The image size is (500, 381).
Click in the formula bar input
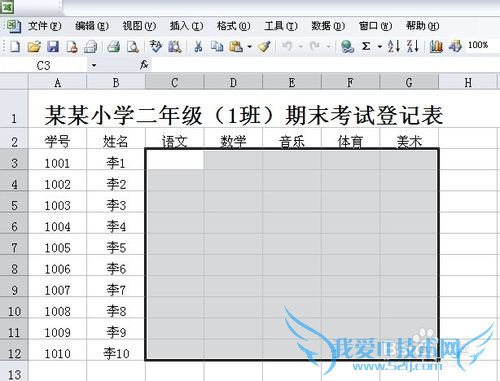tap(325, 65)
